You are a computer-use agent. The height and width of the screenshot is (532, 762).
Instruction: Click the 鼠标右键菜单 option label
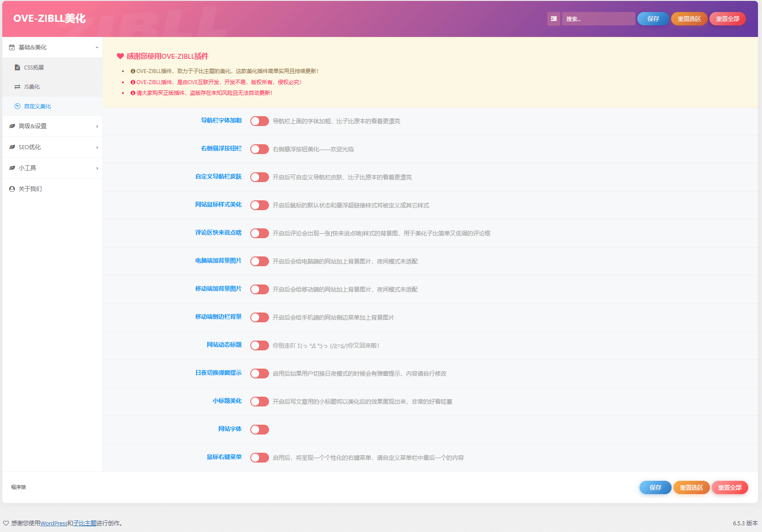224,457
